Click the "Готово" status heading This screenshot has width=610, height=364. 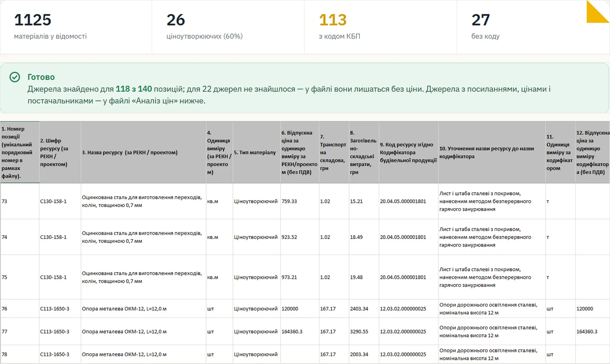41,77
